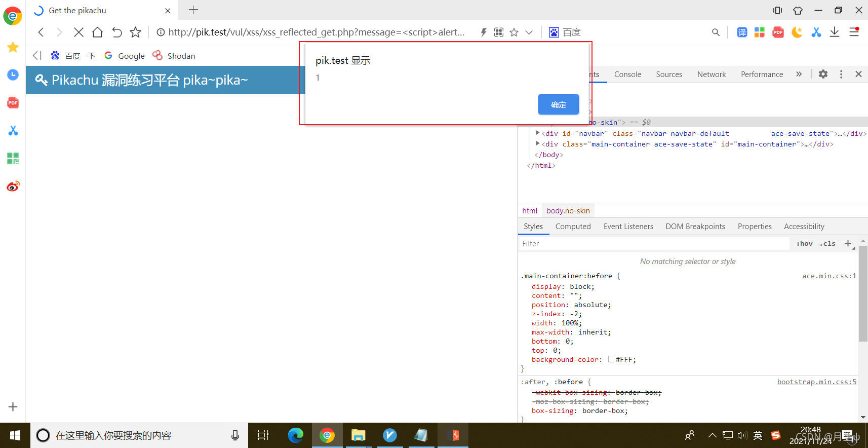Open the PDF extension in the toolbar
868x448 pixels.
click(778, 32)
